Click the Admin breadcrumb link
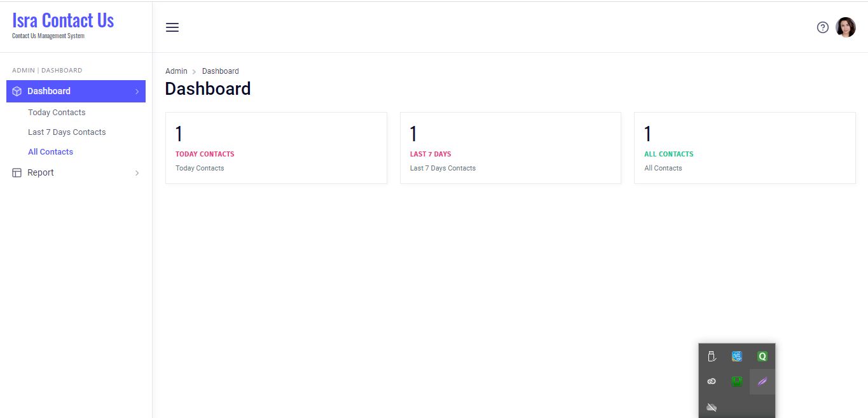This screenshot has width=868, height=418. click(176, 71)
